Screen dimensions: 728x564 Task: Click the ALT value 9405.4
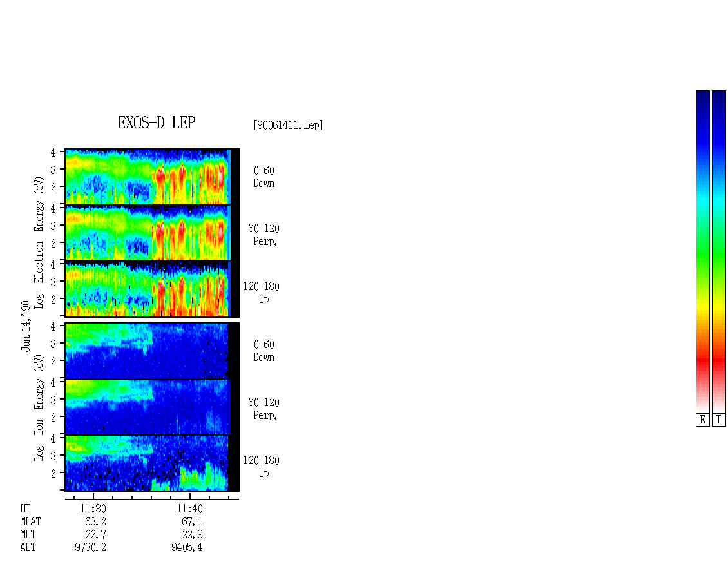187,547
